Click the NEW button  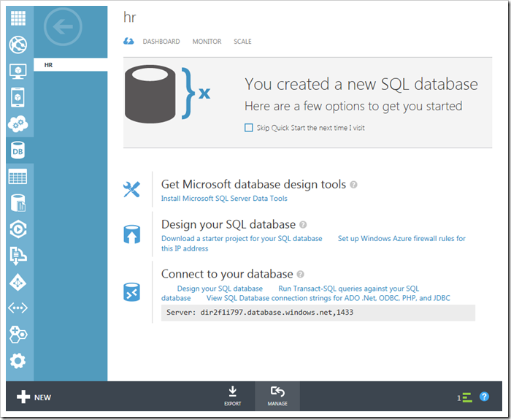pyautogui.click(x=34, y=397)
